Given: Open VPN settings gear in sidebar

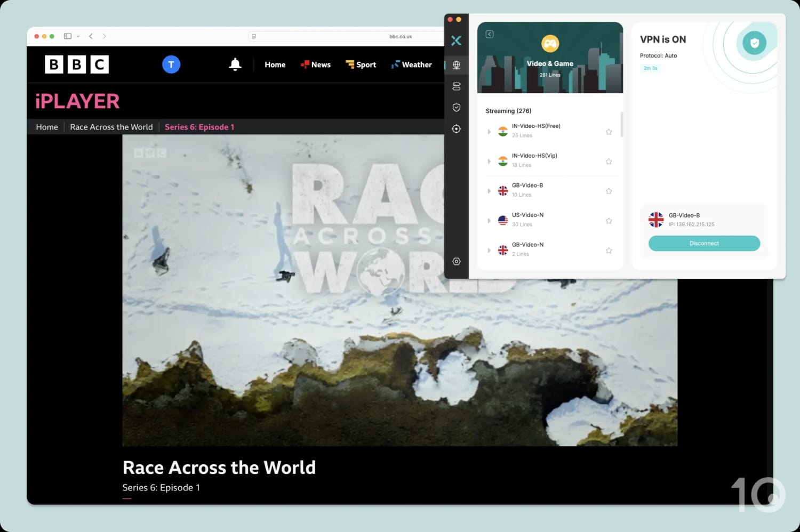Looking at the screenshot, I should click(457, 261).
